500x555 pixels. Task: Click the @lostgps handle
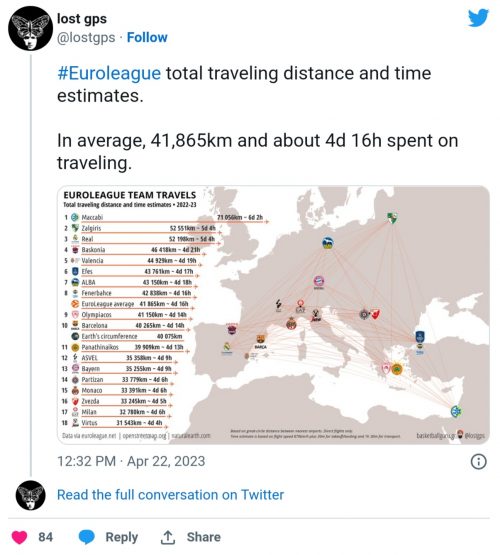coord(86,38)
